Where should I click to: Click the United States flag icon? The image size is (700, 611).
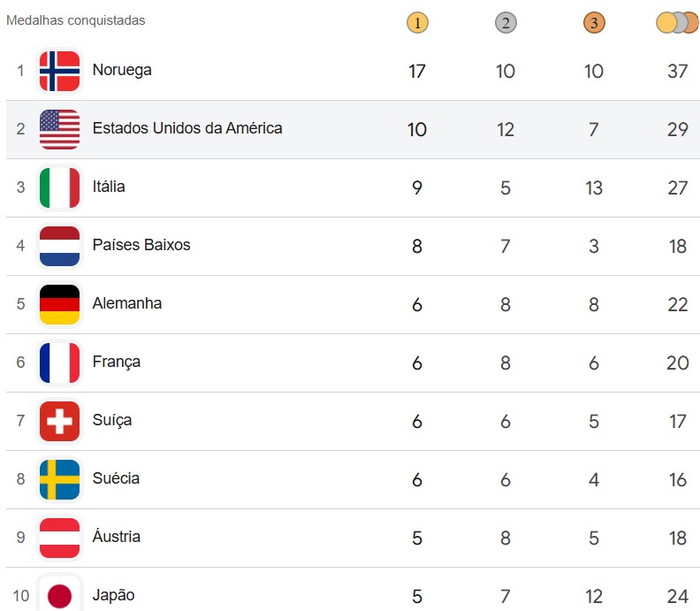point(59,129)
